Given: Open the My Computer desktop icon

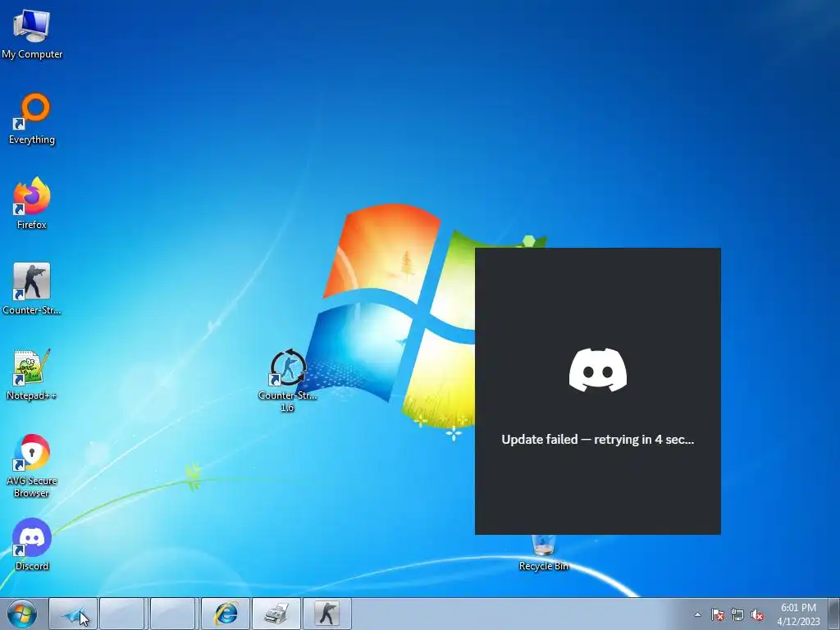Looking at the screenshot, I should [x=32, y=33].
